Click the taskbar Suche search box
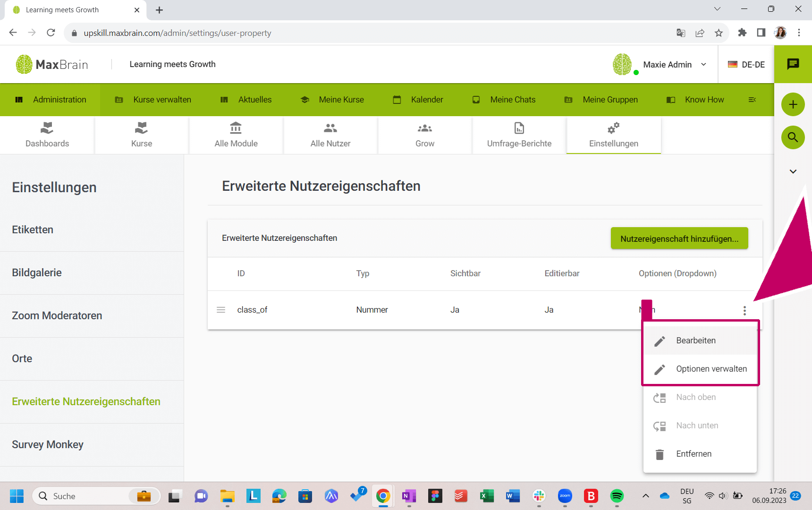 pyautogui.click(x=96, y=496)
